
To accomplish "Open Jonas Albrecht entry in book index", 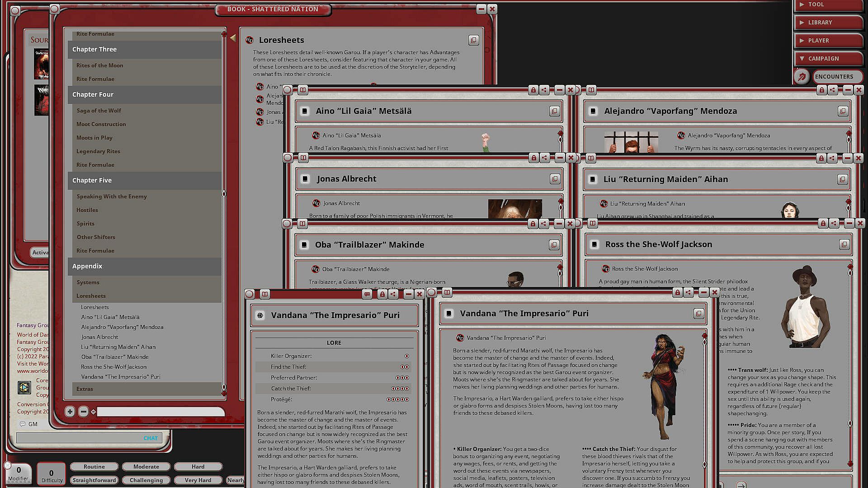I will click(99, 337).
